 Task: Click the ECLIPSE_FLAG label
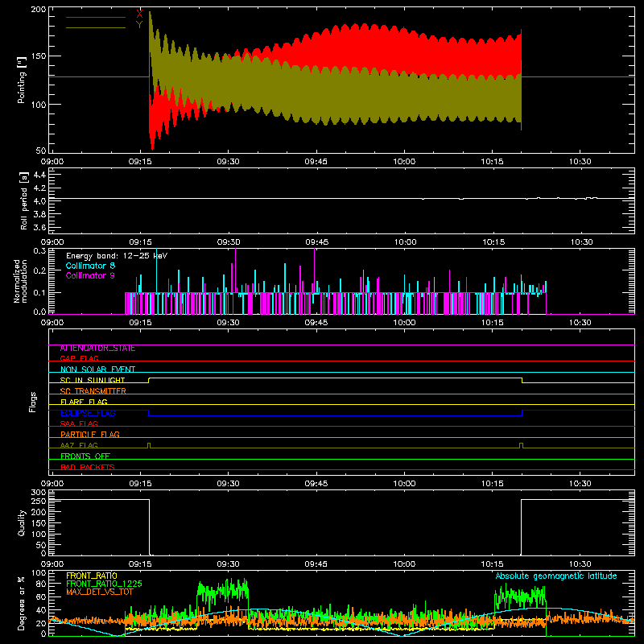88,413
